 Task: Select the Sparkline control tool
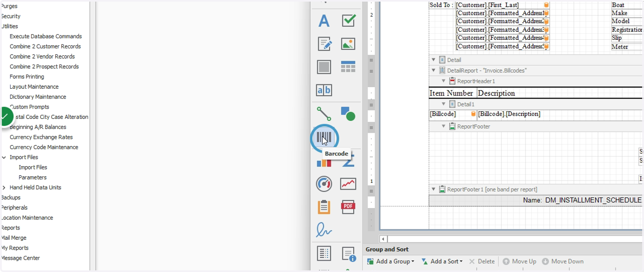coord(348,184)
